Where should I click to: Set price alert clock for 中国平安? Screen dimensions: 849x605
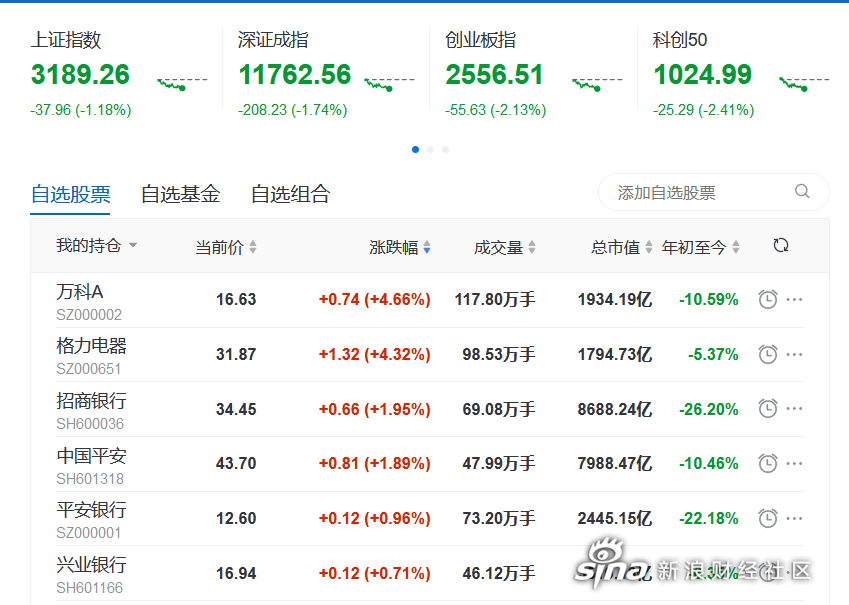[767, 463]
